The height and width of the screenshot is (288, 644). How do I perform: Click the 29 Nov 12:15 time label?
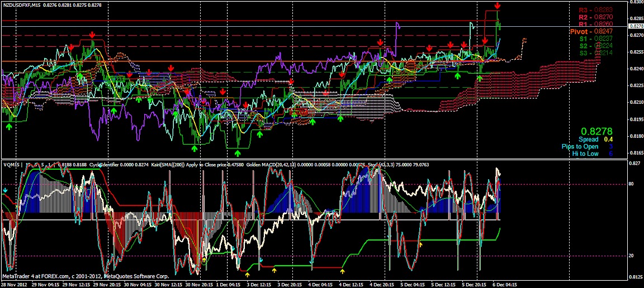tap(75, 284)
